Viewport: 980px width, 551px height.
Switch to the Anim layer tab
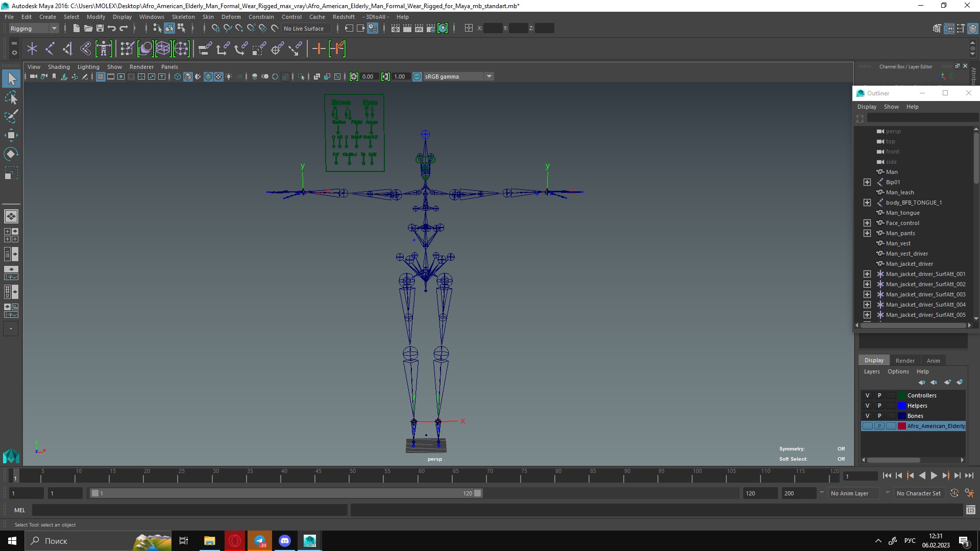click(933, 360)
